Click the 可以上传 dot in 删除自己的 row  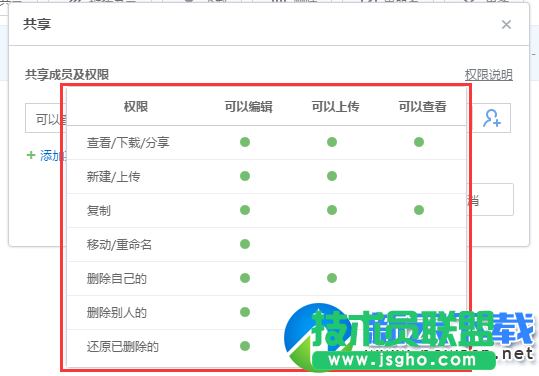point(332,278)
